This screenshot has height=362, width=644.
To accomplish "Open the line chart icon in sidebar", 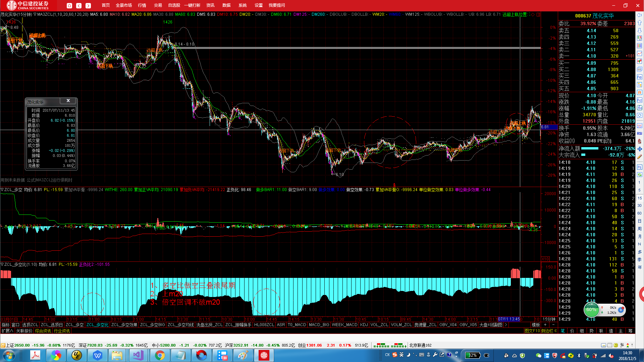I will pos(640,54).
